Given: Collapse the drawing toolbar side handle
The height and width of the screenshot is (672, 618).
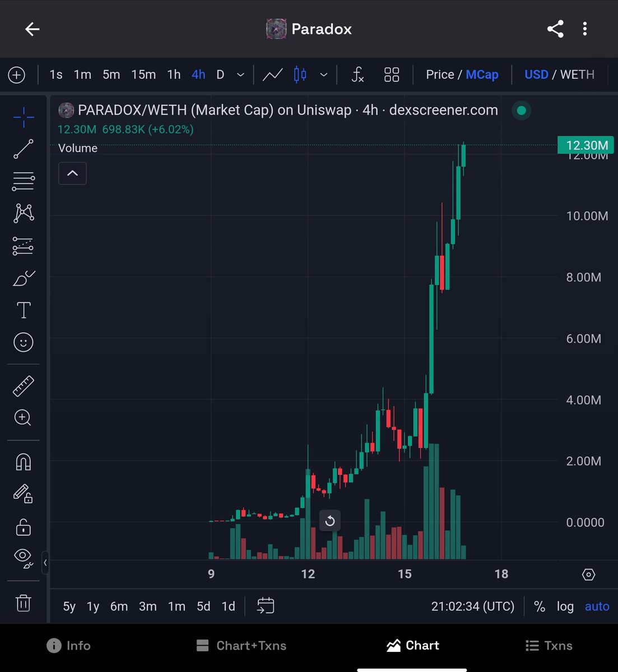Looking at the screenshot, I should [x=45, y=563].
